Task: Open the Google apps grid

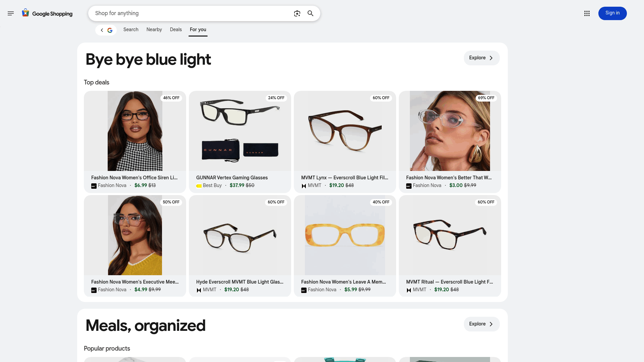Action: coord(587,13)
